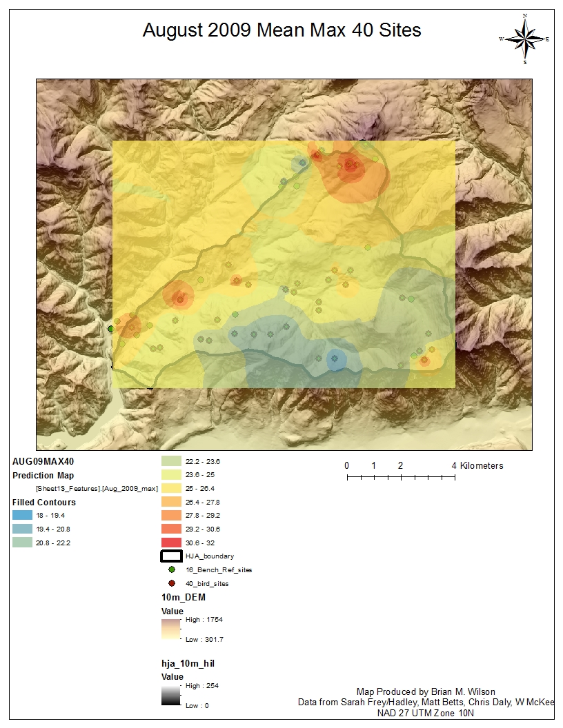Click the 29.2 - 30.6 legend swatch

coord(171,529)
